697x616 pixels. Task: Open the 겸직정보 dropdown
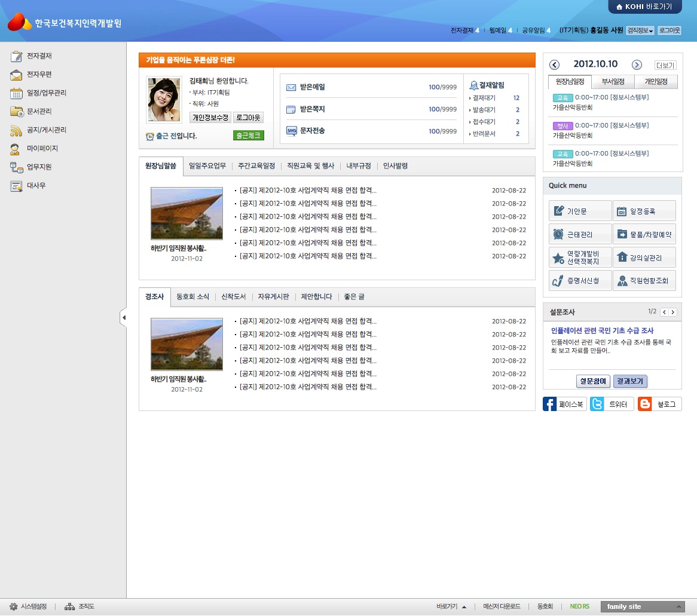[640, 30]
